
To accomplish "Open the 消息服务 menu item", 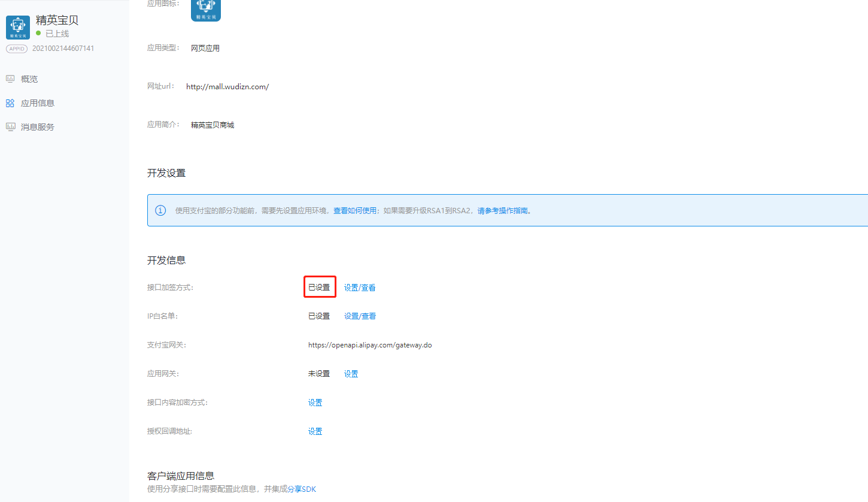I will coord(38,127).
